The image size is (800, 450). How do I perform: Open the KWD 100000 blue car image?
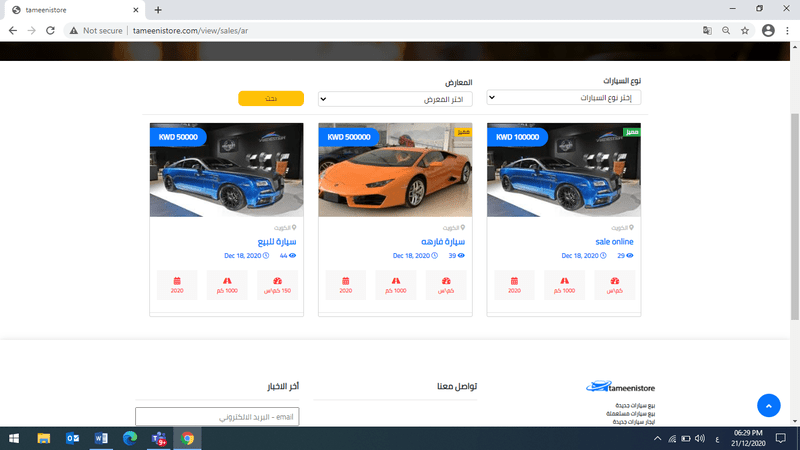(564, 169)
